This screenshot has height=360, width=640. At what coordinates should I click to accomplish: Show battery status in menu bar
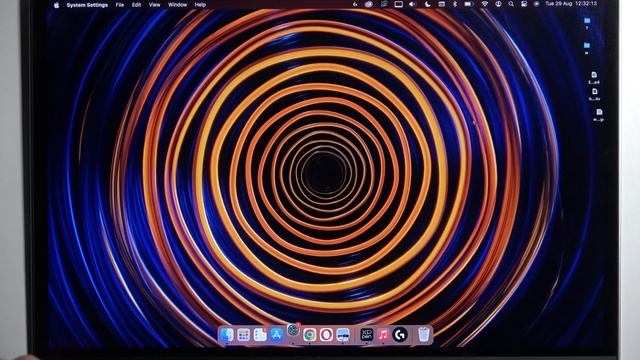click(469, 4)
